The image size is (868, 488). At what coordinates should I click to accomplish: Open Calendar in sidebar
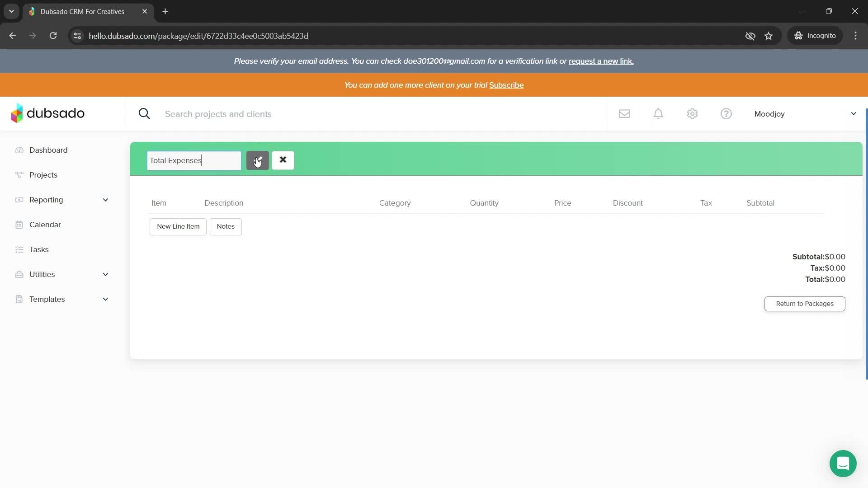click(45, 225)
